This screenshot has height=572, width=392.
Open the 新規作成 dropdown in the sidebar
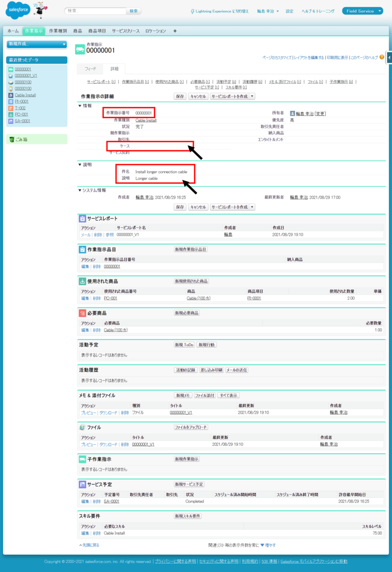click(37, 44)
